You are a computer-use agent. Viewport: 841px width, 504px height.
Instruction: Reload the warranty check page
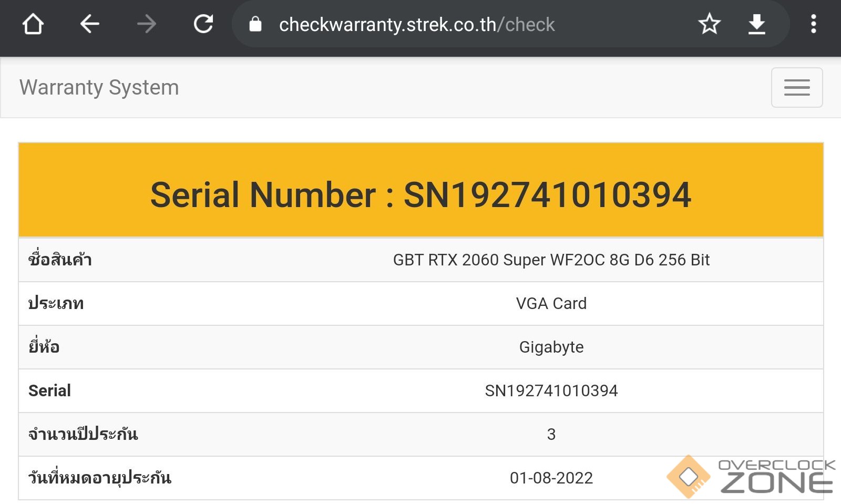tap(203, 24)
